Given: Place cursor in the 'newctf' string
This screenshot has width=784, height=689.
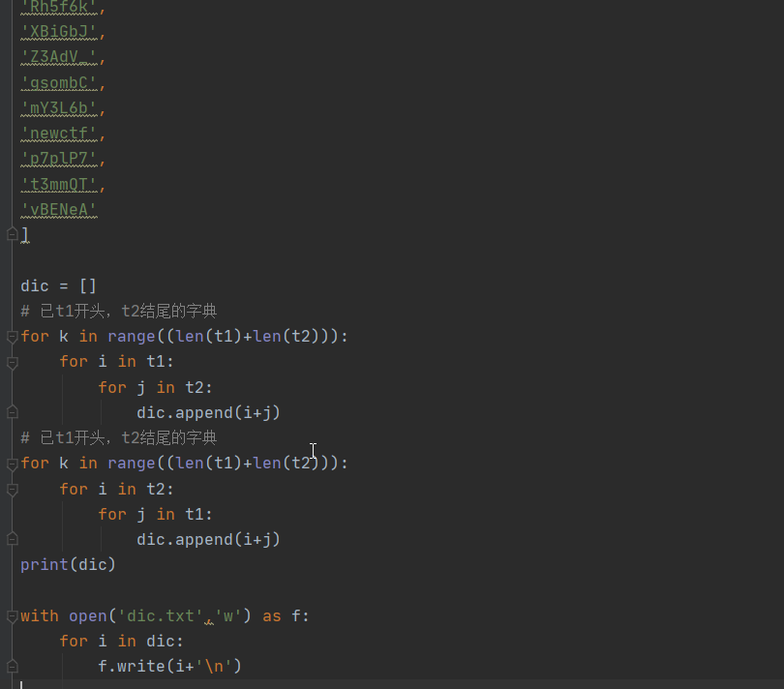Looking at the screenshot, I should (59, 134).
